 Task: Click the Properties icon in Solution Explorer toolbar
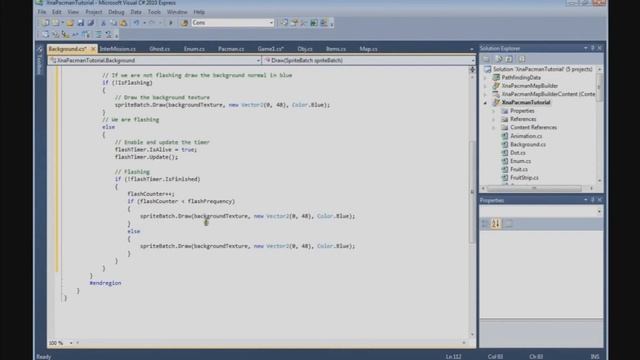(x=487, y=59)
